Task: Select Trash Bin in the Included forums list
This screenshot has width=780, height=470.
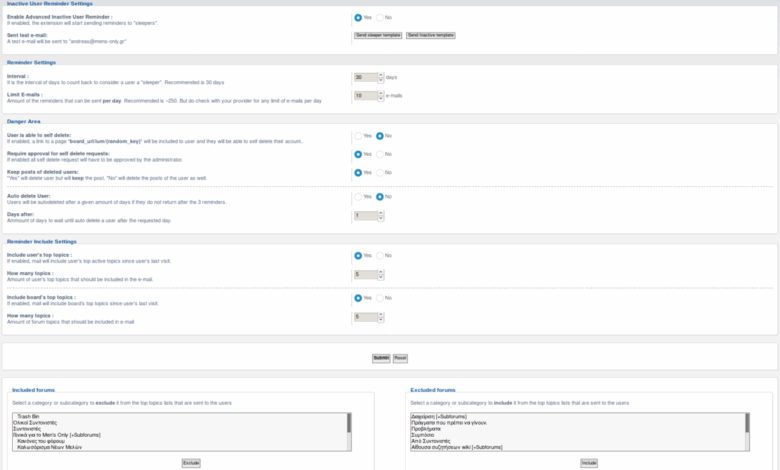Action: [x=28, y=415]
